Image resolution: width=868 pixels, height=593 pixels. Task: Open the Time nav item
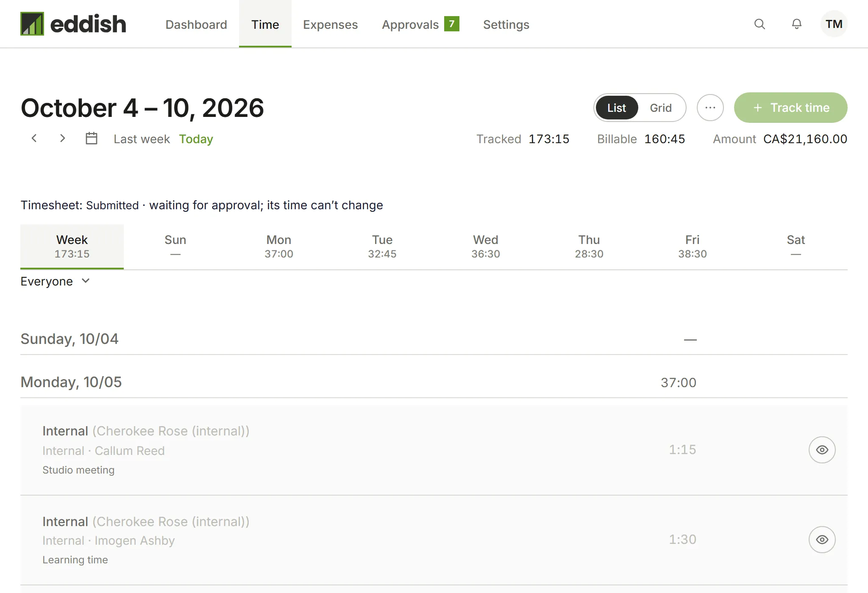[x=265, y=24]
